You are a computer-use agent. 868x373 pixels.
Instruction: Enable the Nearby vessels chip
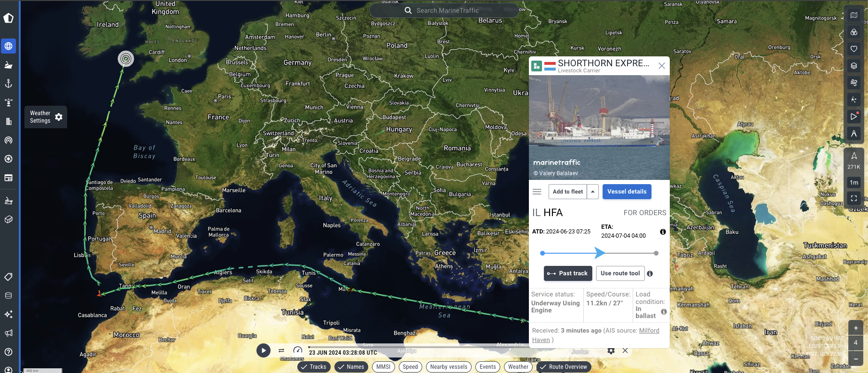point(449,367)
